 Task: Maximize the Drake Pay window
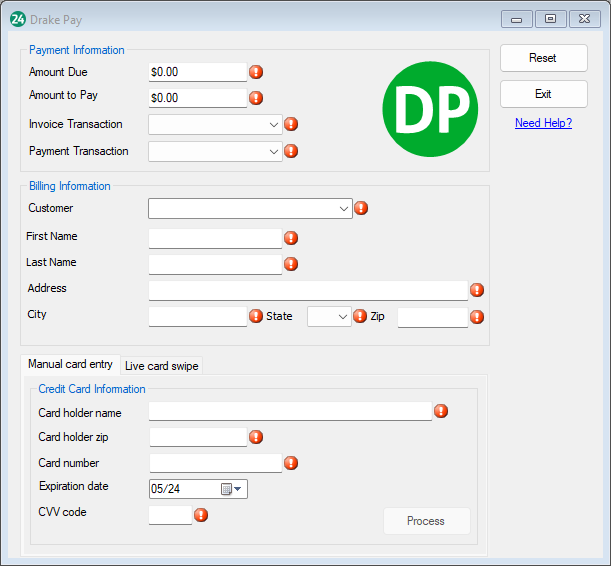(550, 19)
